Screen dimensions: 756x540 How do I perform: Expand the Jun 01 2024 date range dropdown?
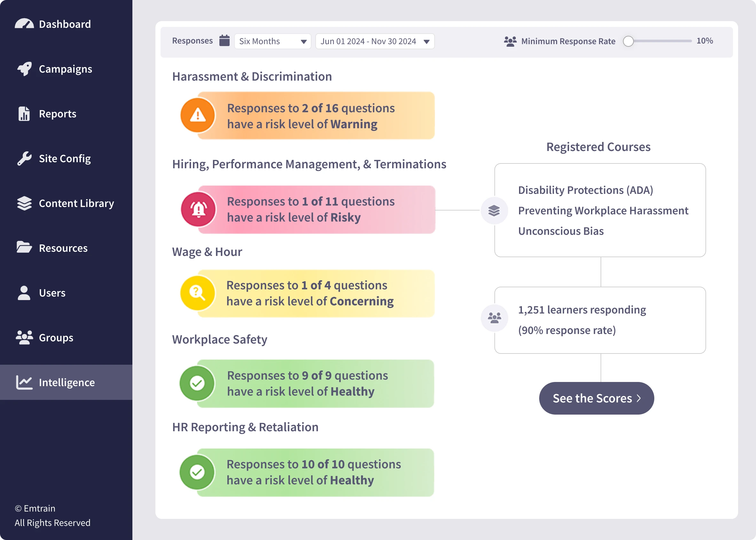tap(374, 41)
